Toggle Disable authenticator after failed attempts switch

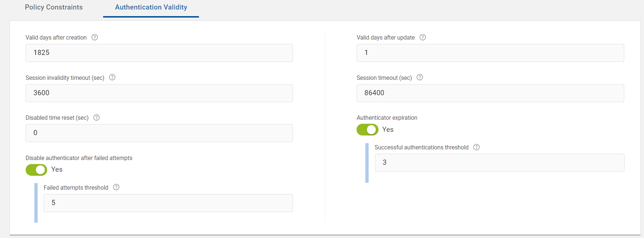tap(36, 170)
